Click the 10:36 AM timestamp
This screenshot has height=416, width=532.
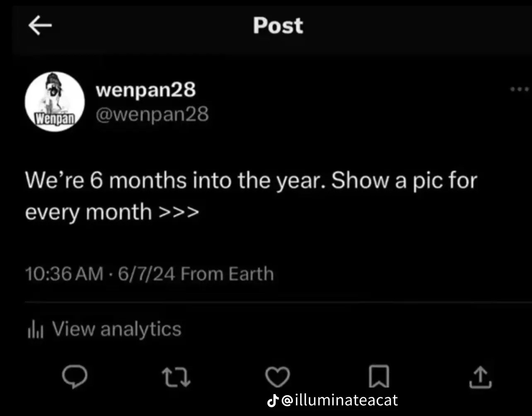64,274
